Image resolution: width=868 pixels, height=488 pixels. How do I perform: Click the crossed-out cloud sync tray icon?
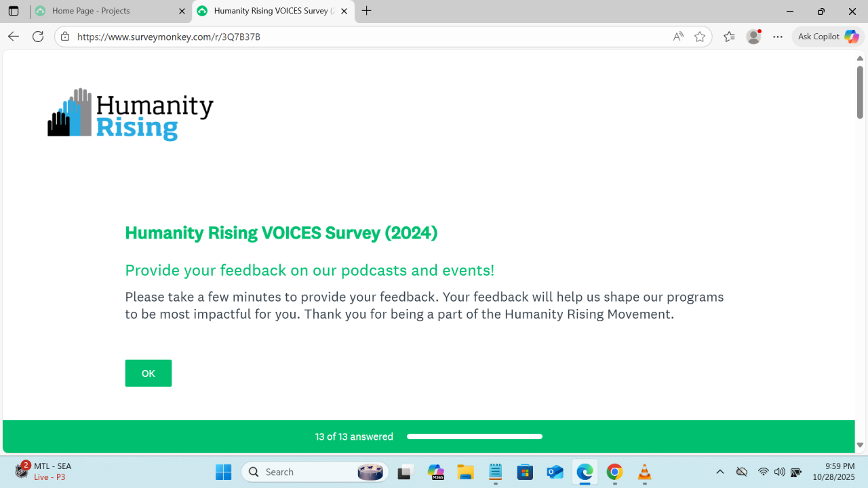(x=742, y=472)
